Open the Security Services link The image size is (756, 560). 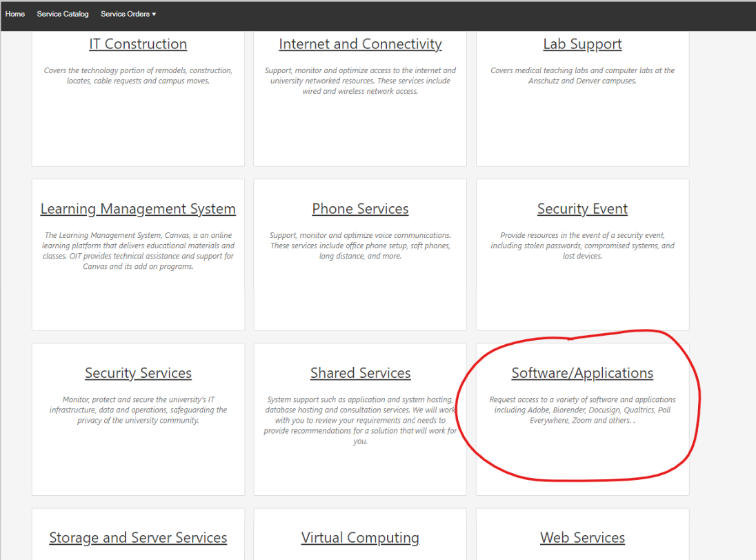(x=139, y=373)
